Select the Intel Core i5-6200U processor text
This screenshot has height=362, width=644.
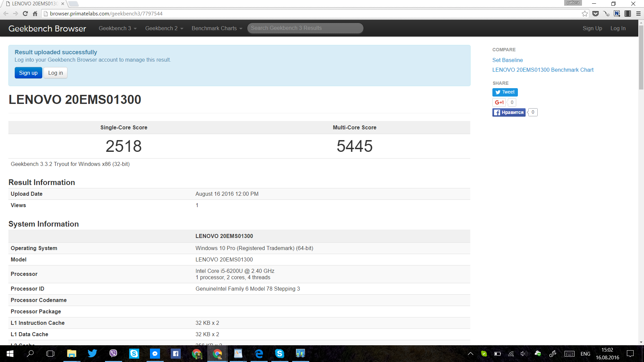pyautogui.click(x=235, y=271)
